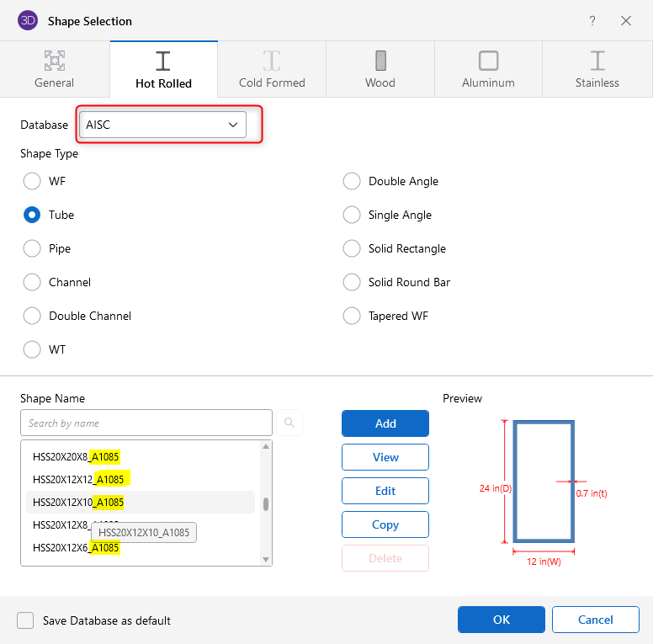
Task: Switch to the Hot Rolled tab
Action: tap(163, 69)
